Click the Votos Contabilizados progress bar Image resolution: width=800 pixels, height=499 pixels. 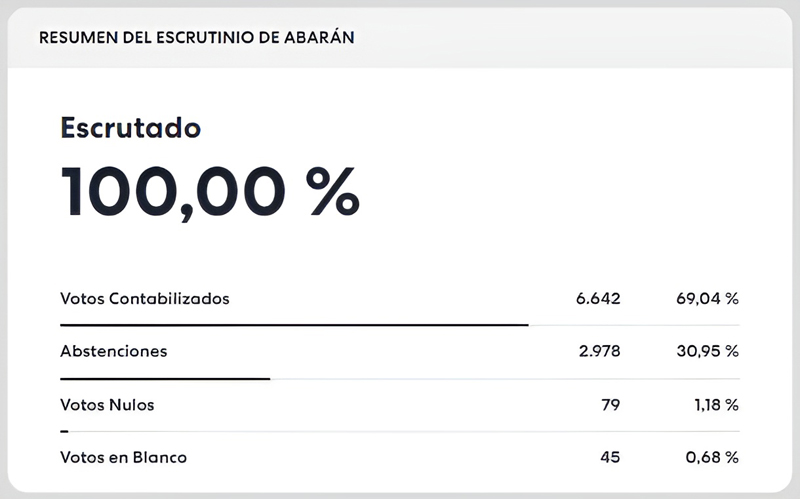pyautogui.click(x=294, y=325)
